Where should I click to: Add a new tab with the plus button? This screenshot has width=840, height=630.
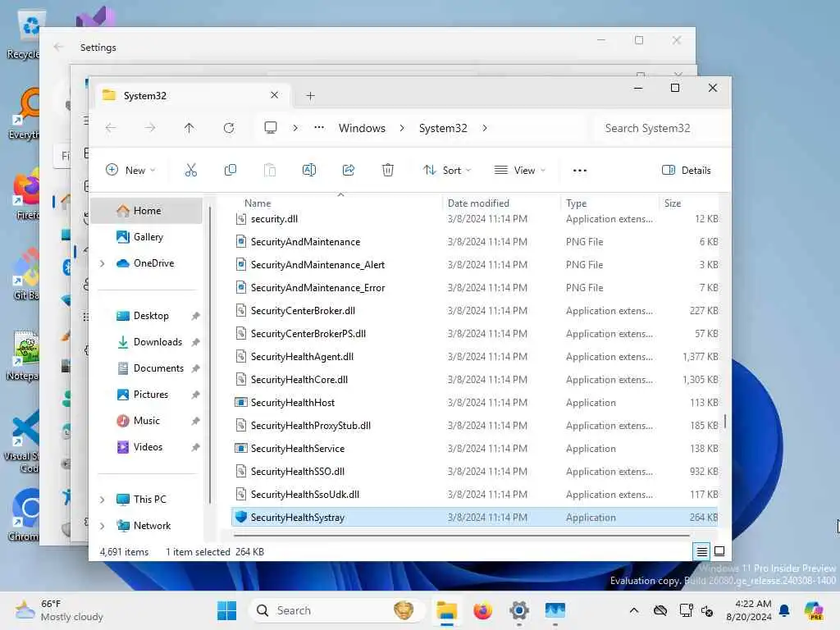[310, 96]
